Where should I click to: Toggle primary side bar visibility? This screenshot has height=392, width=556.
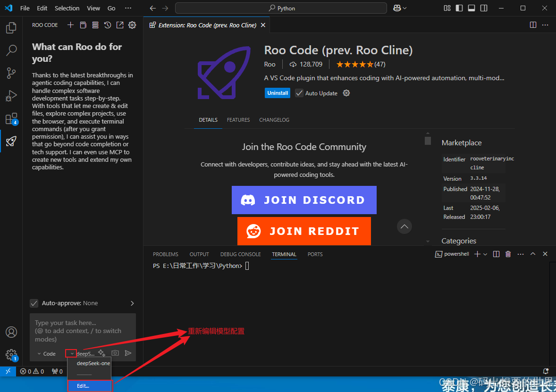(x=459, y=8)
